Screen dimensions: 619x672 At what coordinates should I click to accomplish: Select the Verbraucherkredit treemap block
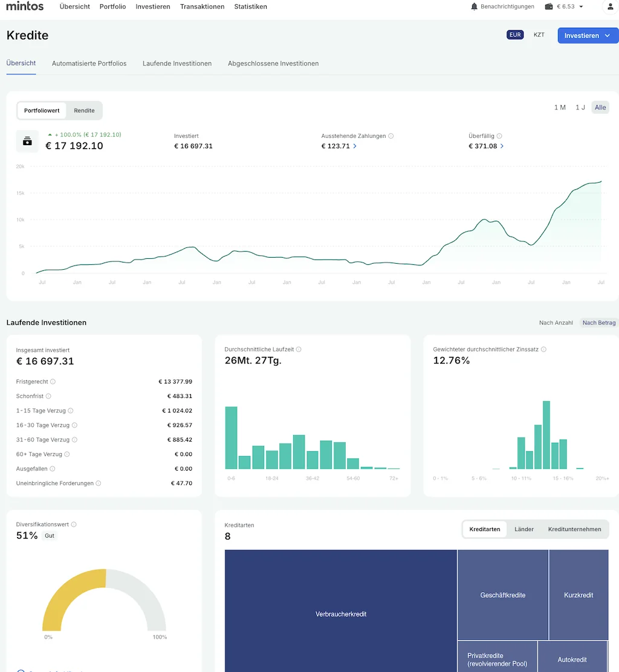(x=340, y=613)
